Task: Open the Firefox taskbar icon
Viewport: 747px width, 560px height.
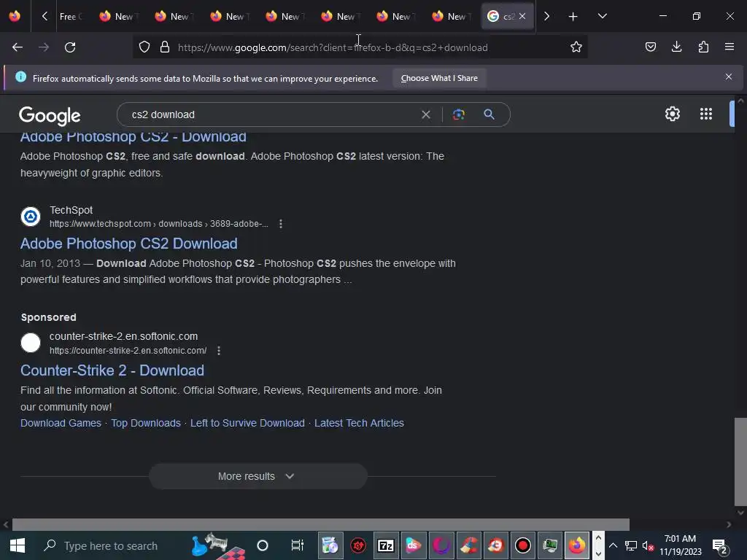Action: tap(576, 545)
